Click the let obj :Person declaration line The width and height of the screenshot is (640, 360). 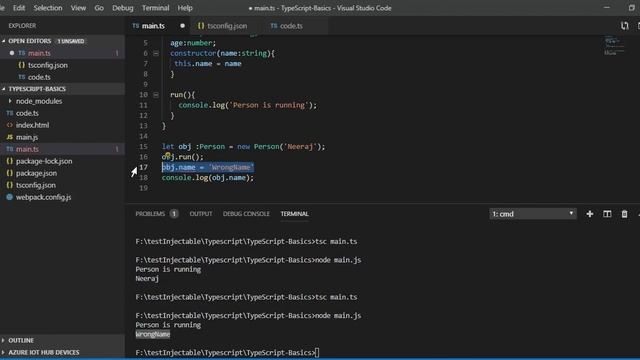click(x=244, y=147)
